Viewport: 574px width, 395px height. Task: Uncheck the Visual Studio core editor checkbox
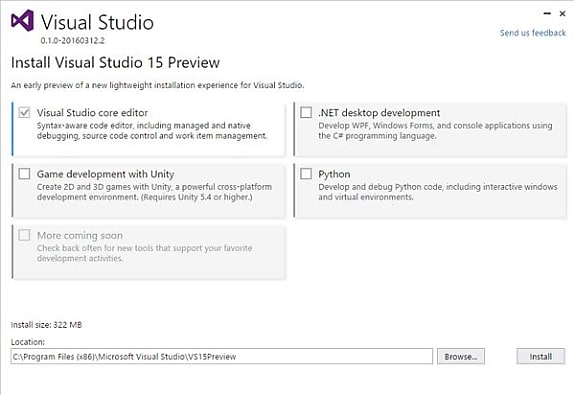[x=24, y=112]
